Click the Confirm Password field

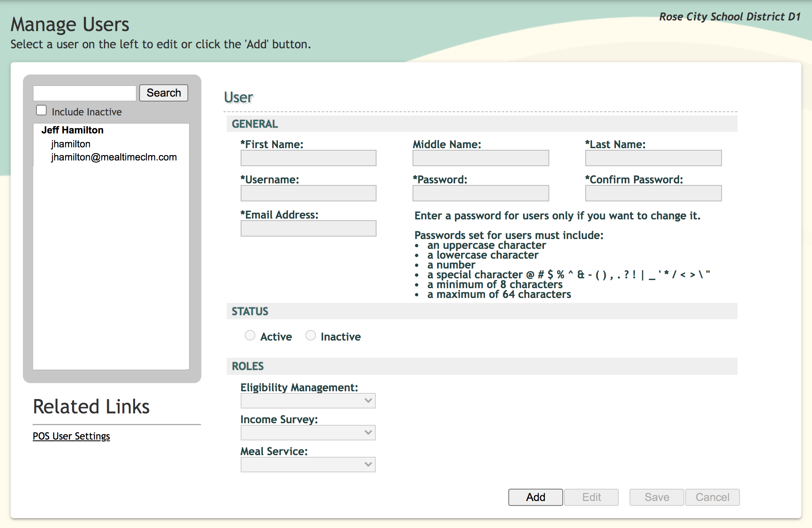[653, 193]
